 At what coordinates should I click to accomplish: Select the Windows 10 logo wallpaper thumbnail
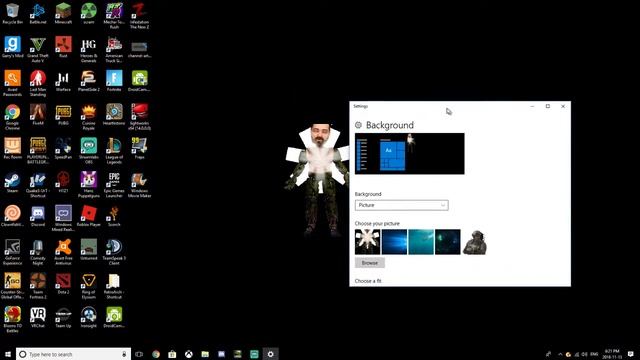(x=394, y=242)
